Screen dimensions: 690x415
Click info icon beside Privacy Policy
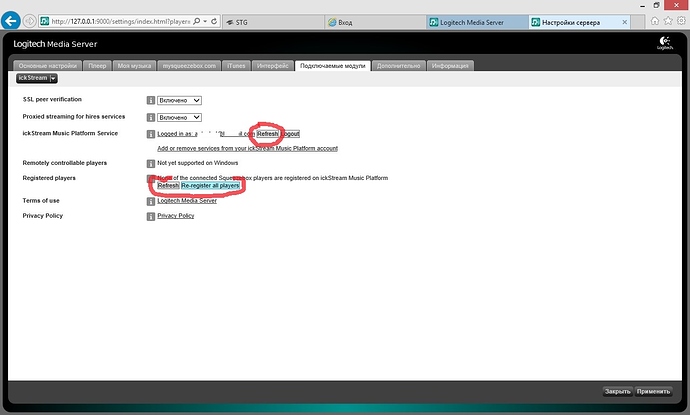pos(150,216)
